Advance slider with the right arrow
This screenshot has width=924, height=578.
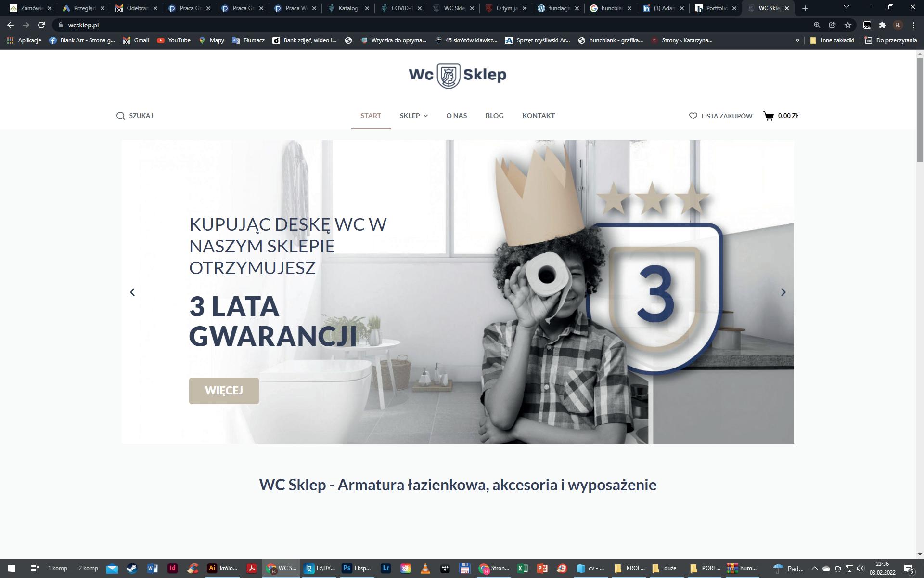783,292
